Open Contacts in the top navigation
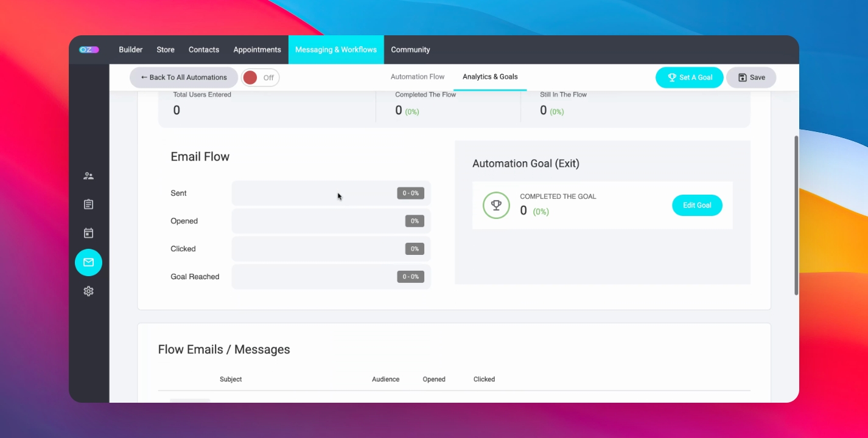This screenshot has height=438, width=868. click(204, 50)
